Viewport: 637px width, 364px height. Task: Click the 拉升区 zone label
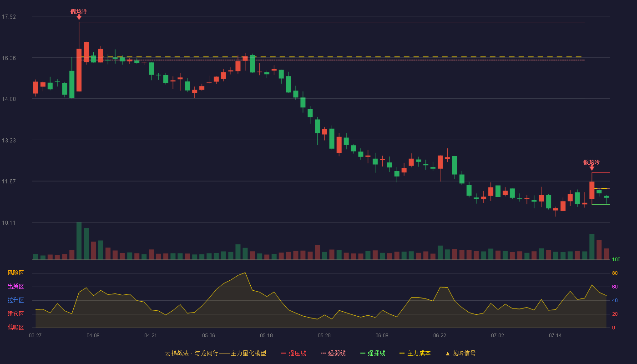15,300
